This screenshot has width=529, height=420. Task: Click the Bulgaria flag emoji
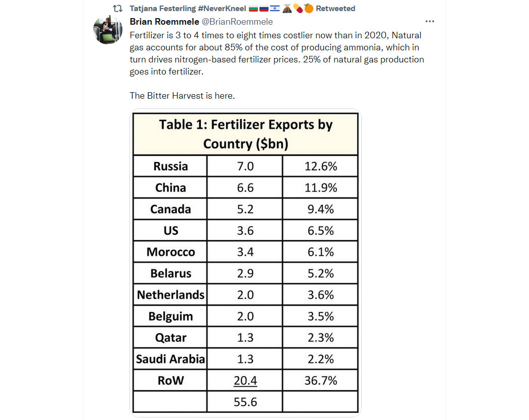[253, 9]
